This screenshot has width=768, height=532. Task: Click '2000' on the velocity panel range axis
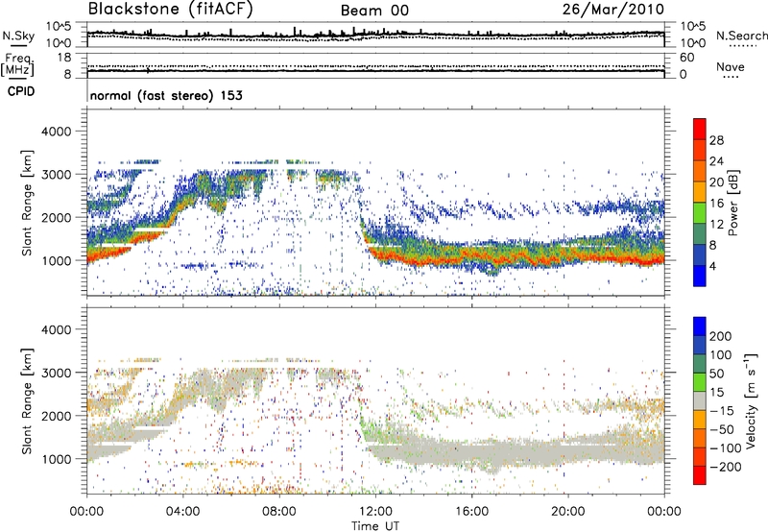(x=56, y=416)
